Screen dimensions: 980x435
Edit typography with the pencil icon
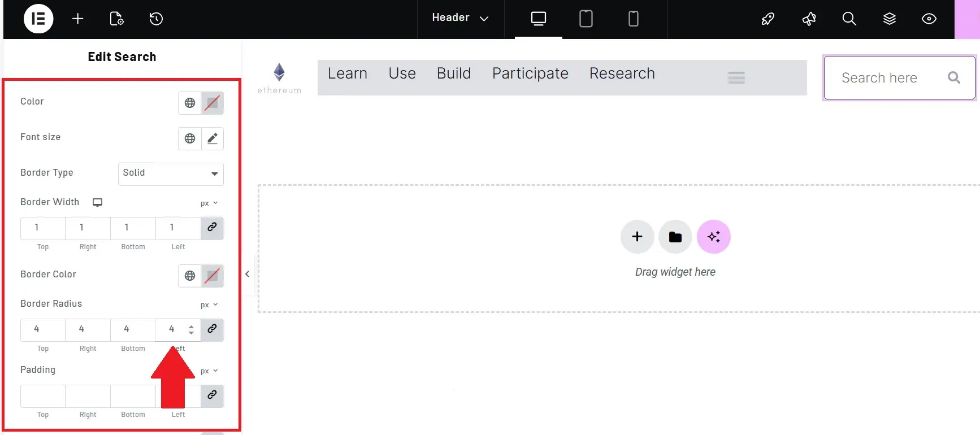coord(213,138)
